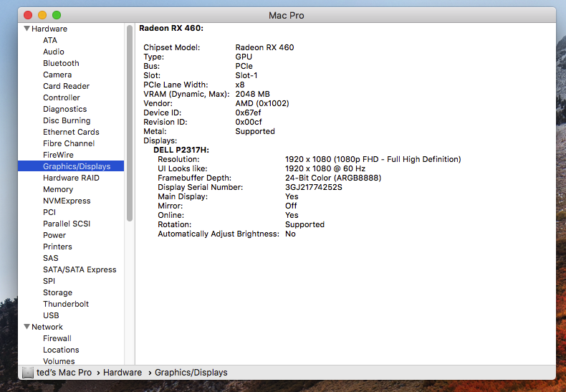The height and width of the screenshot is (392, 566).
Task: Open Thunderbolt information
Action: (66, 304)
